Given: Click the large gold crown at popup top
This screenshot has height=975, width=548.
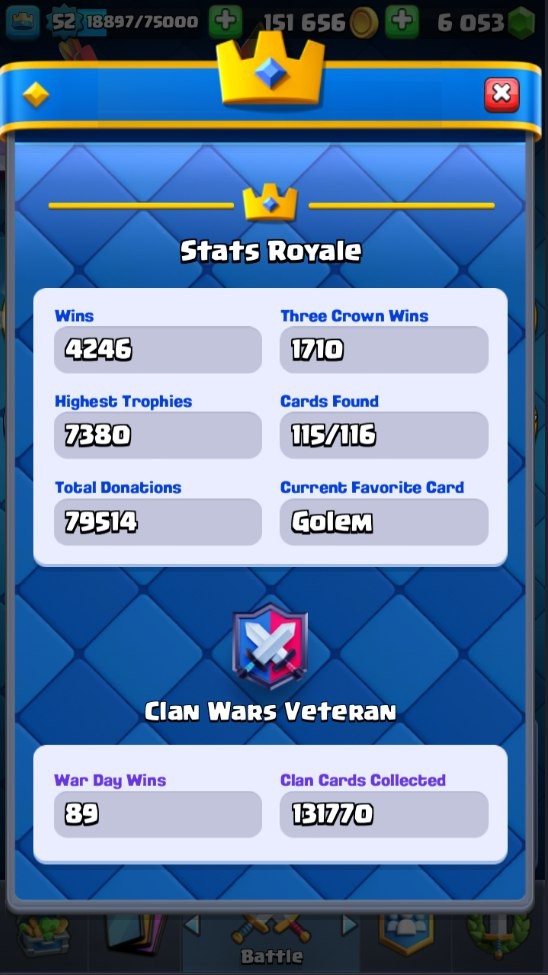Looking at the screenshot, I should pyautogui.click(x=271, y=68).
